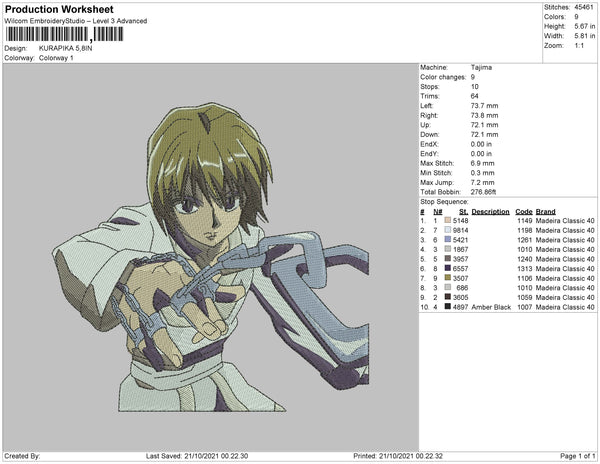This screenshot has width=600, height=464.
Task: Select the taupe swatch next to 3957
Action: [447, 259]
